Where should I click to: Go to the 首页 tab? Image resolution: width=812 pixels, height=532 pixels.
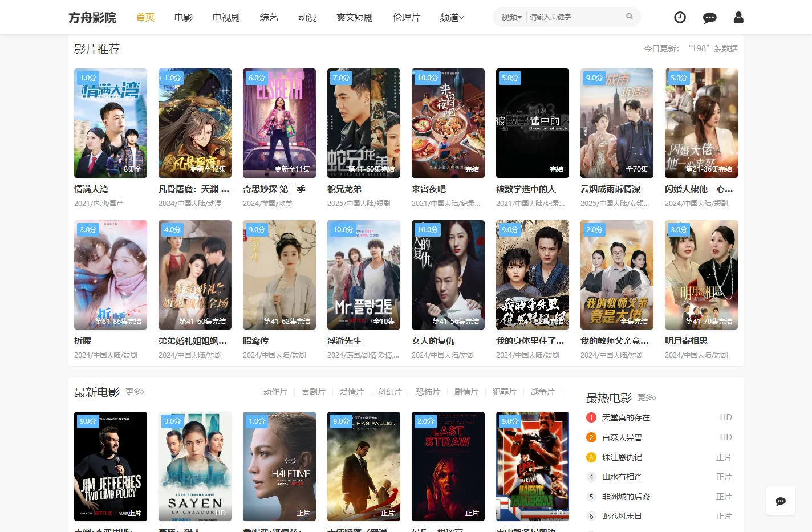pyautogui.click(x=145, y=17)
